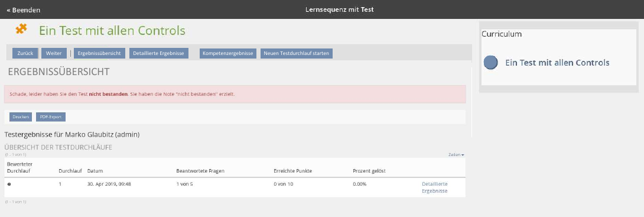Click the blue circle curriculum status icon
The width and height of the screenshot is (644, 217).
click(x=491, y=63)
